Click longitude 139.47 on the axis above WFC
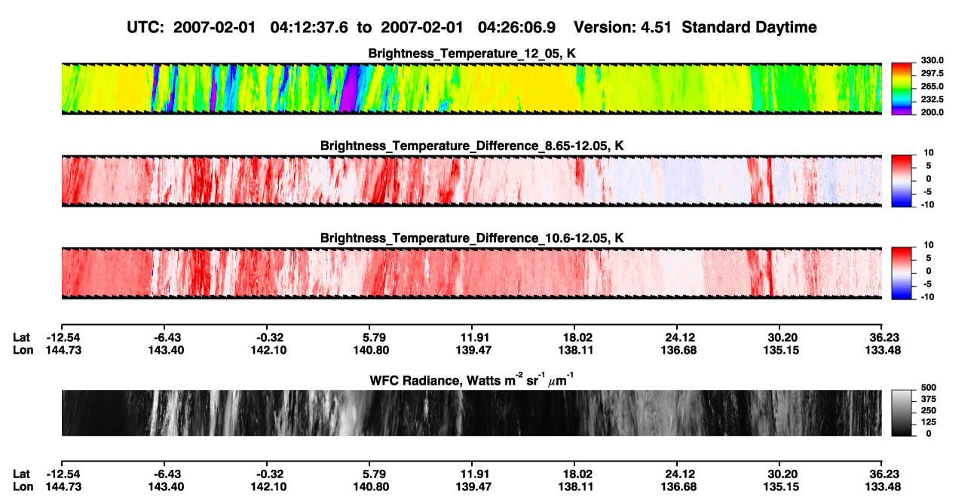 (x=472, y=350)
